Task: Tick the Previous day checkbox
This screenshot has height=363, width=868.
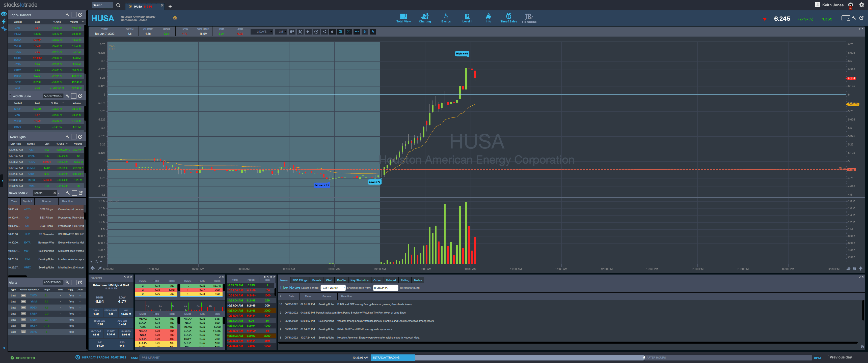Action: 827,357
